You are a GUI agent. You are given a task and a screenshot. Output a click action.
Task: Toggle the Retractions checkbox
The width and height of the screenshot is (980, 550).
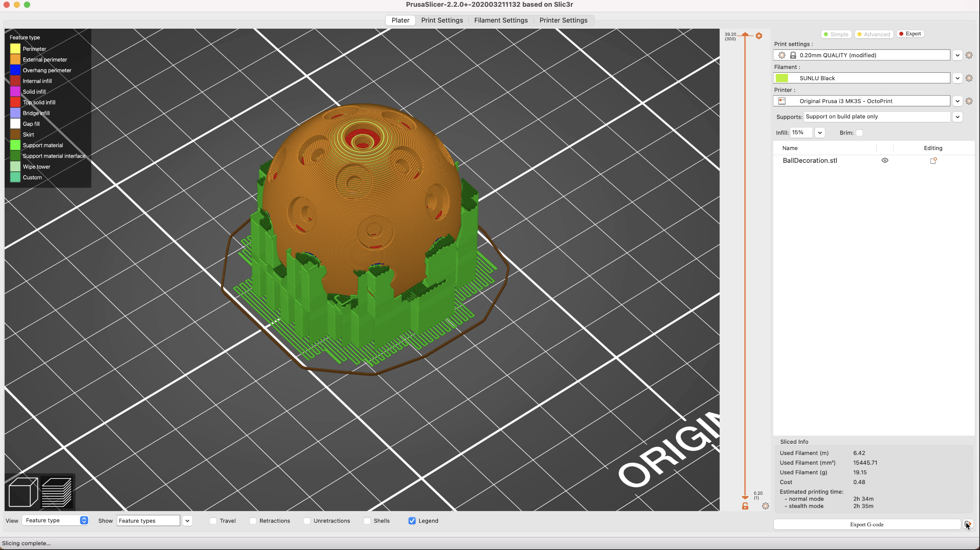[252, 520]
